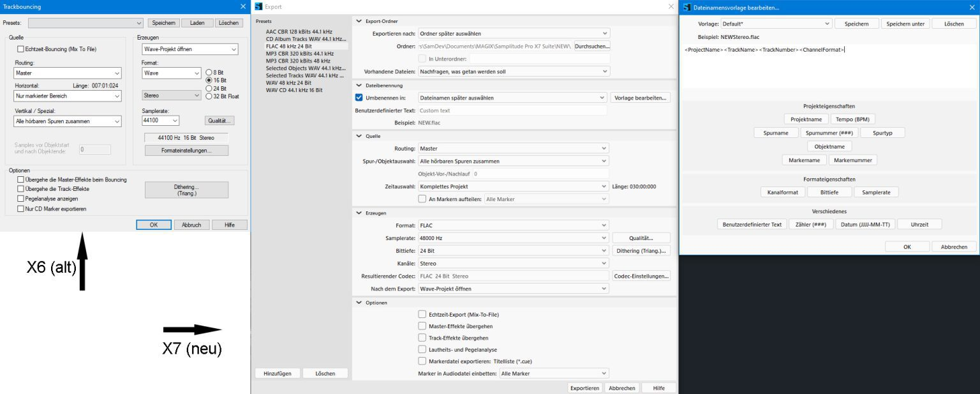The height and width of the screenshot is (394, 980).
Task: Open Format FLAC dropdown in Export
Action: [x=513, y=225]
